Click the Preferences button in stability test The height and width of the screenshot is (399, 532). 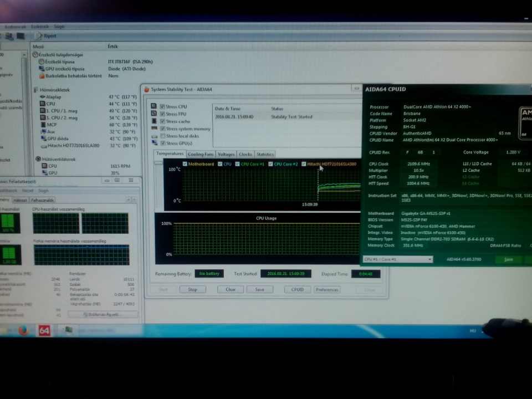click(x=327, y=290)
